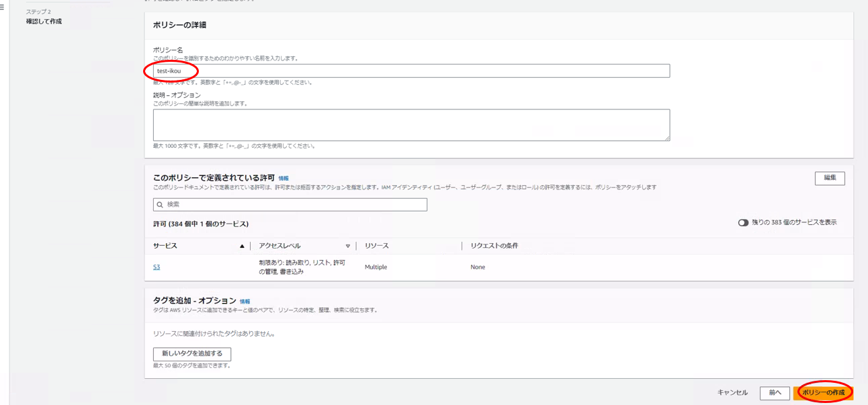Open the S3 service link
868x405 pixels.
coord(157,267)
